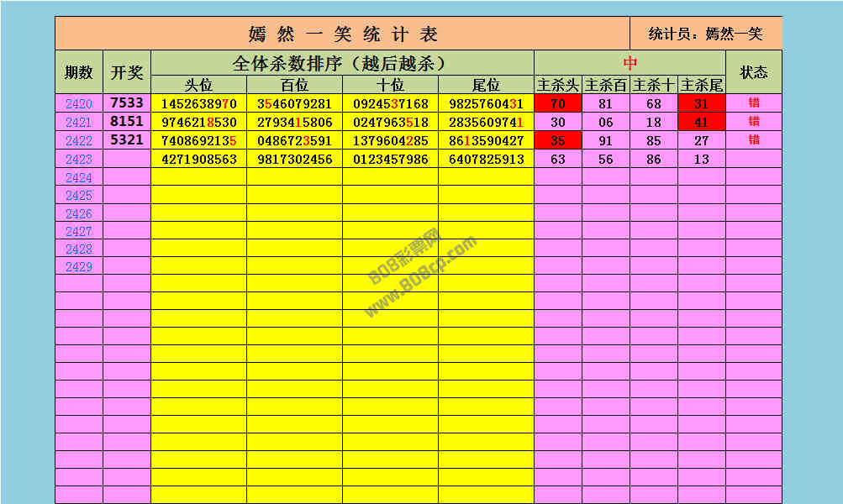The width and height of the screenshot is (843, 504).
Task: Click 头位 cell 4271908563
Action: click(198, 159)
